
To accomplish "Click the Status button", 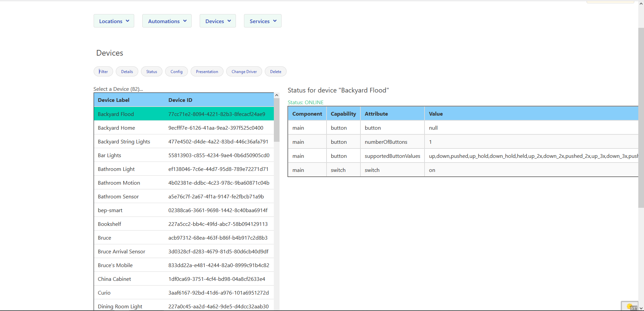I will click(x=151, y=71).
